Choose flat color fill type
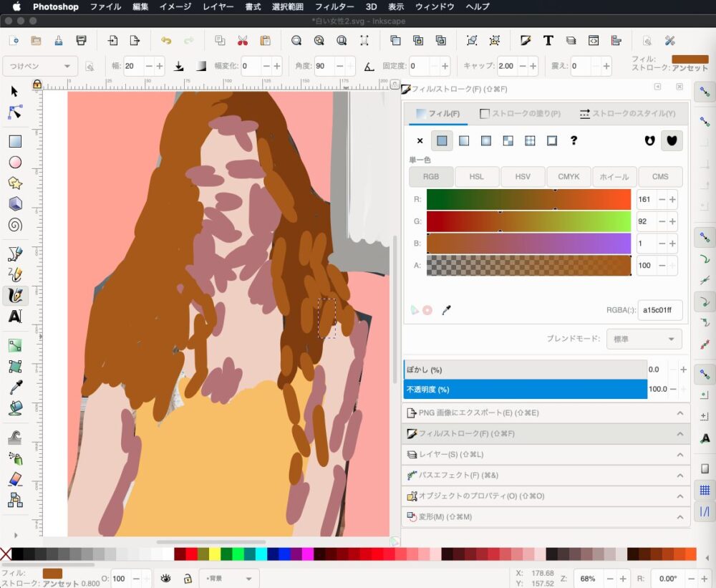Image resolution: width=716 pixels, height=588 pixels. (442, 141)
